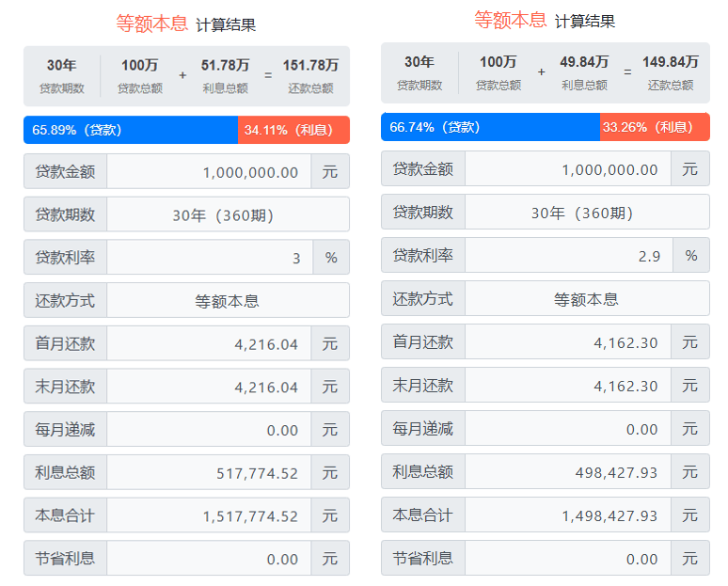Select the 末月还款 field showing 4,216.04
Screen dimensions: 728x586
pyautogui.click(x=209, y=387)
